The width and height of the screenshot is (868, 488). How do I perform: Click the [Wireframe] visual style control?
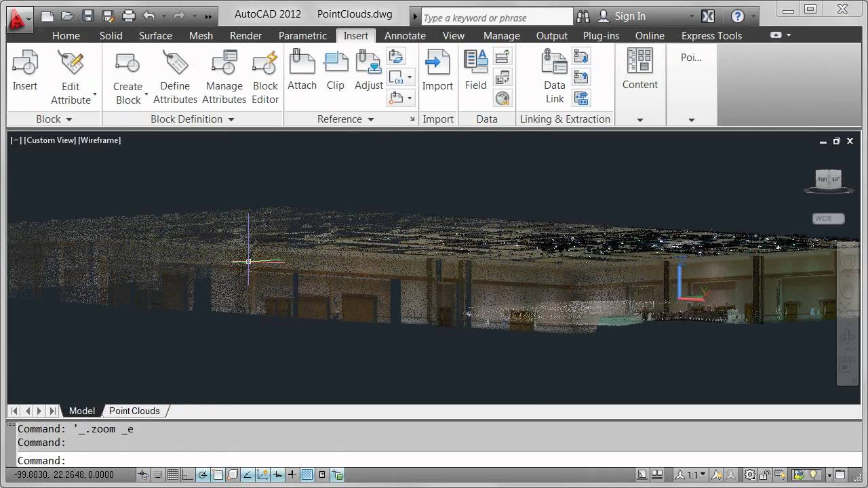(x=100, y=140)
